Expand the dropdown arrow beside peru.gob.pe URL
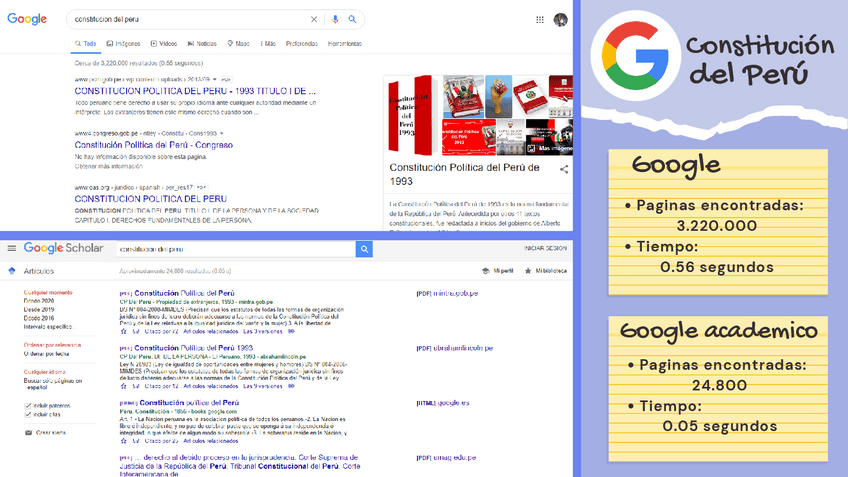 (215, 80)
